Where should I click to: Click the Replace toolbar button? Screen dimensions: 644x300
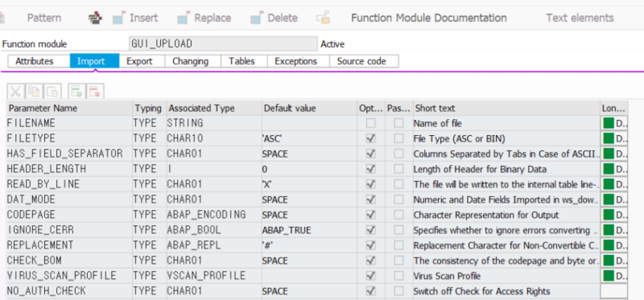click(204, 18)
